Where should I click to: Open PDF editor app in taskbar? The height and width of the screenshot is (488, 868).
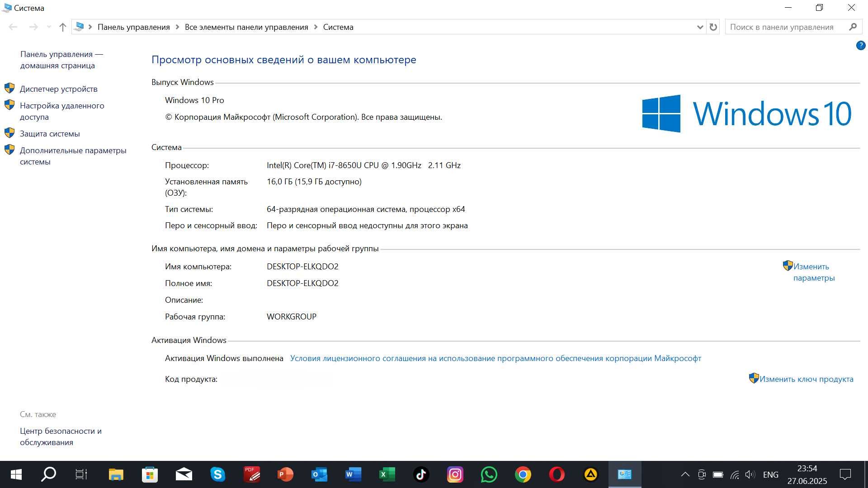pos(252,474)
